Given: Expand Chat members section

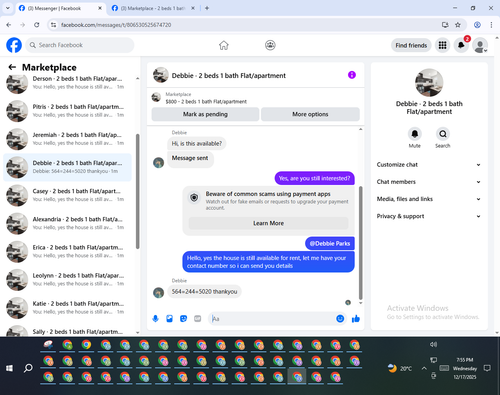Looking at the screenshot, I should point(429,182).
